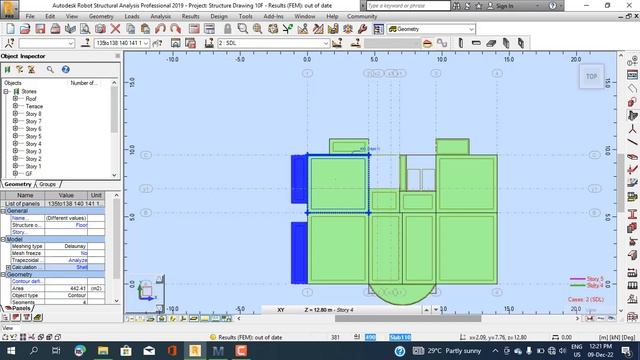Screen dimensions: 640x360
Task: Select the Panels tab
Action: (18, 308)
